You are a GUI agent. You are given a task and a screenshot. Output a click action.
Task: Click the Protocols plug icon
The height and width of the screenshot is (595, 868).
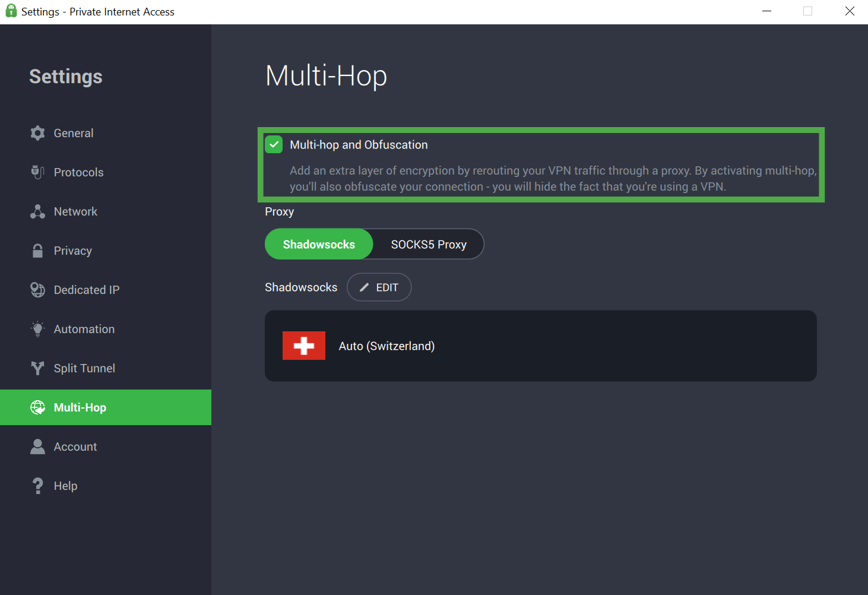(x=37, y=172)
